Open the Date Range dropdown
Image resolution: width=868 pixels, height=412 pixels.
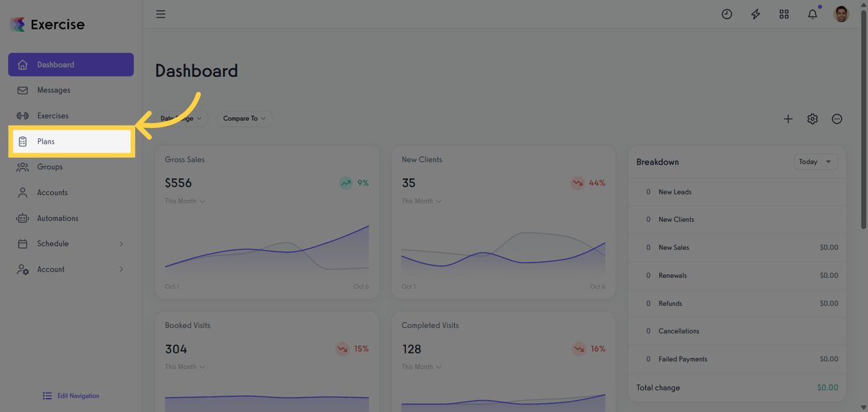(180, 118)
